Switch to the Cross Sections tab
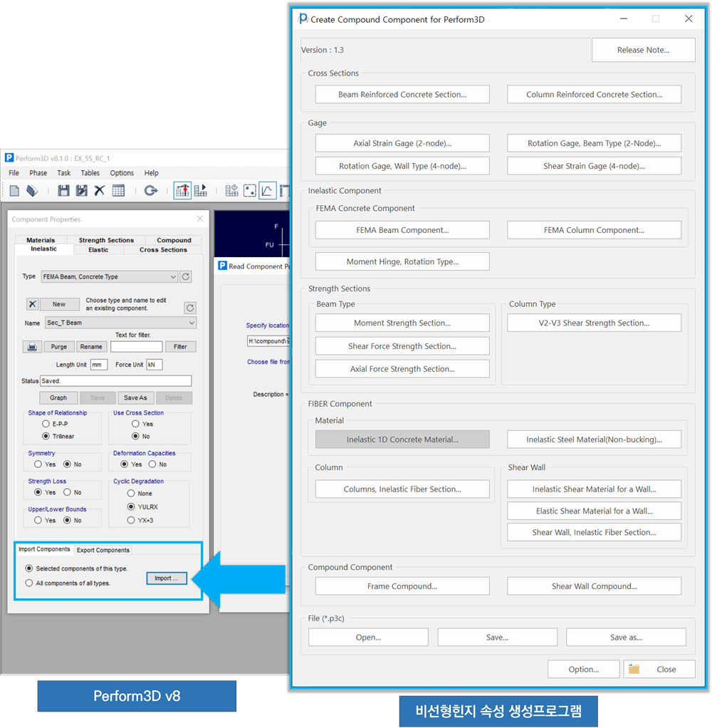The image size is (712, 728). pyautogui.click(x=163, y=250)
